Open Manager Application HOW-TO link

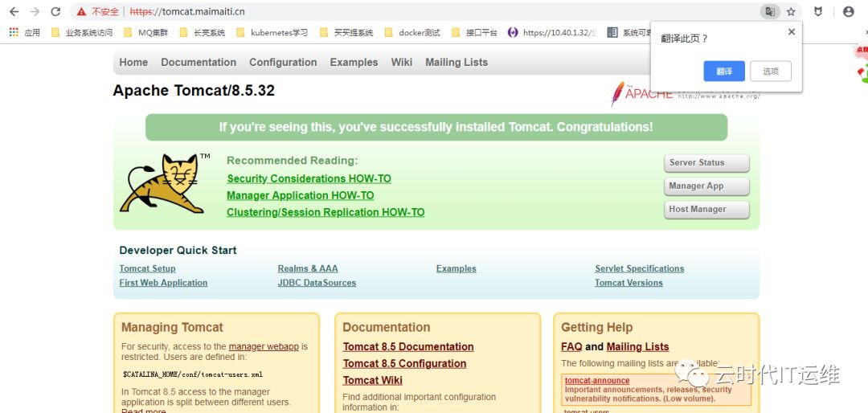[x=300, y=195]
